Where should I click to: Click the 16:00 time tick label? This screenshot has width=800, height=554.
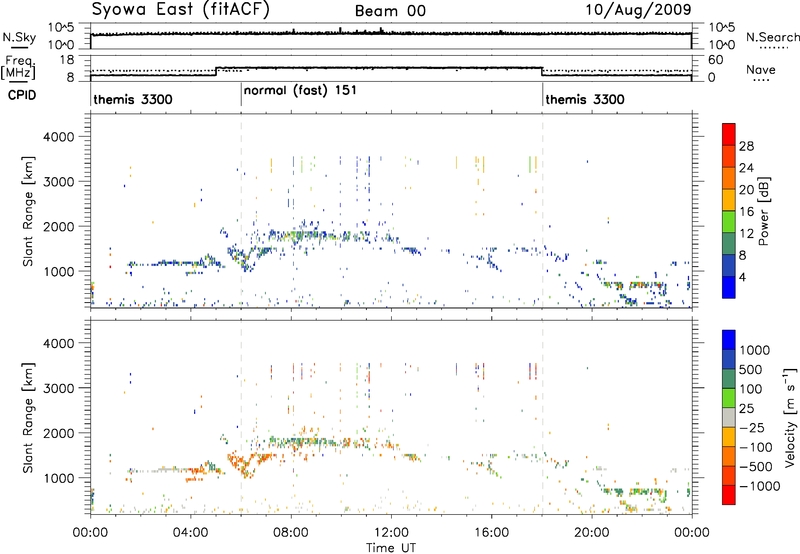point(491,533)
